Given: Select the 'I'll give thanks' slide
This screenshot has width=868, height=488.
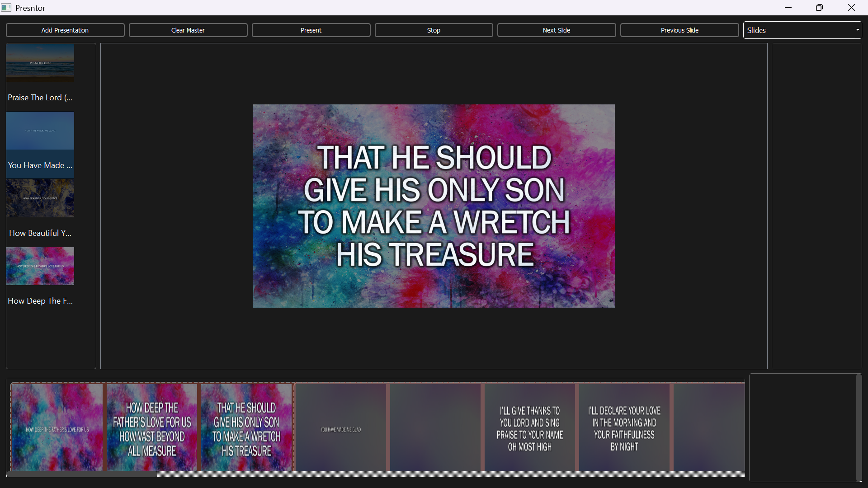Looking at the screenshot, I should 530,427.
